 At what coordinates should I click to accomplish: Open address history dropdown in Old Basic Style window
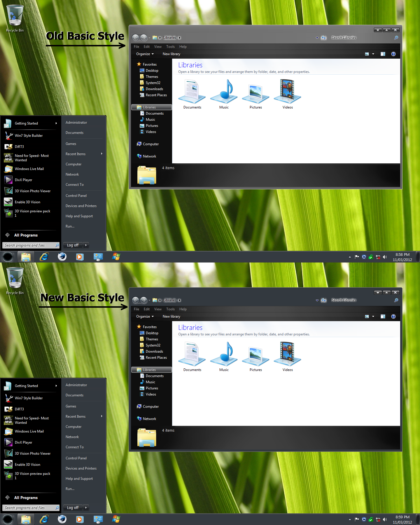pyautogui.click(x=317, y=38)
